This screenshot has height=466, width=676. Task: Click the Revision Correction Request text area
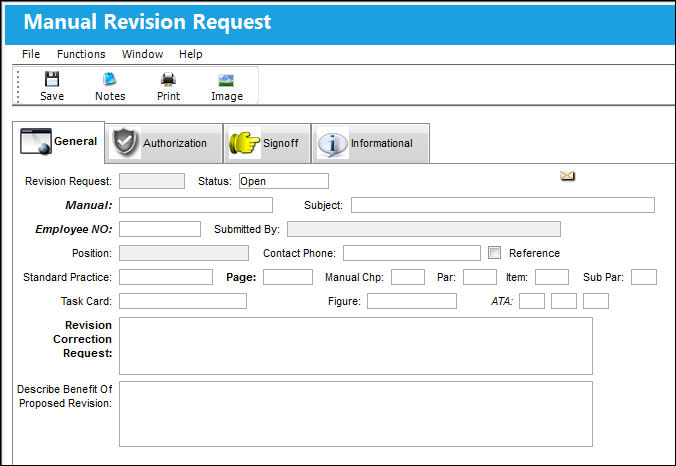356,346
